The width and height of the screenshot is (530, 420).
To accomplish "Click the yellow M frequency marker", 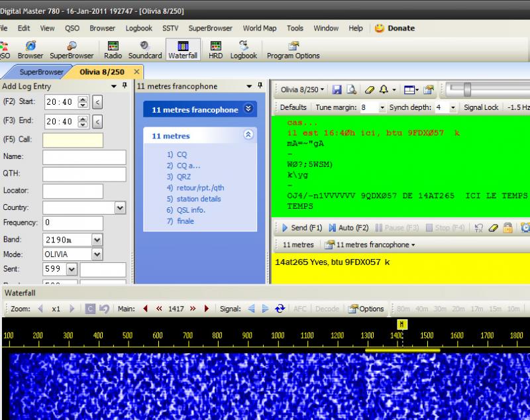I will click(x=402, y=325).
